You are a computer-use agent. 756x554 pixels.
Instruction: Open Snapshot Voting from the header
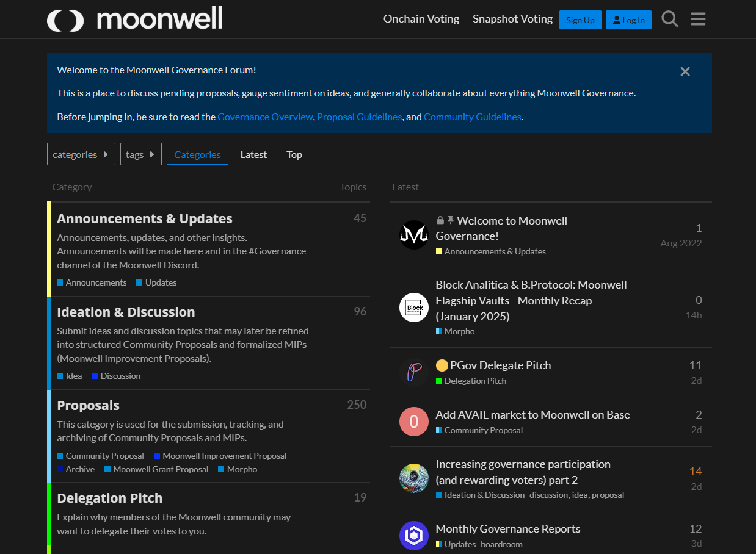tap(512, 19)
